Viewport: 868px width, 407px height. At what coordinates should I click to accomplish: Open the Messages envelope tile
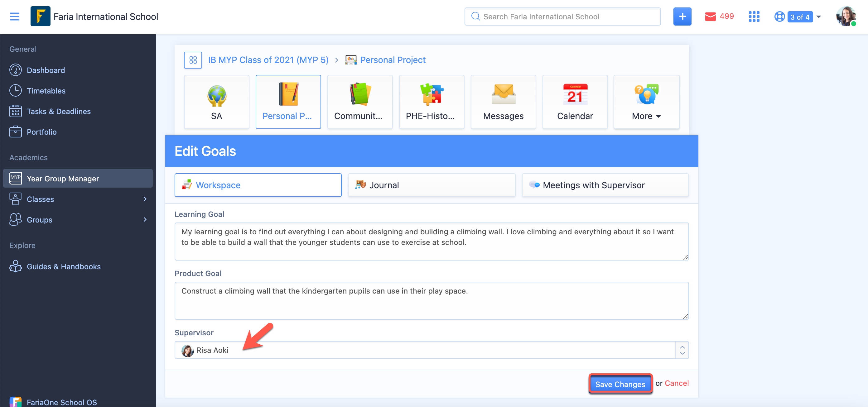(503, 102)
